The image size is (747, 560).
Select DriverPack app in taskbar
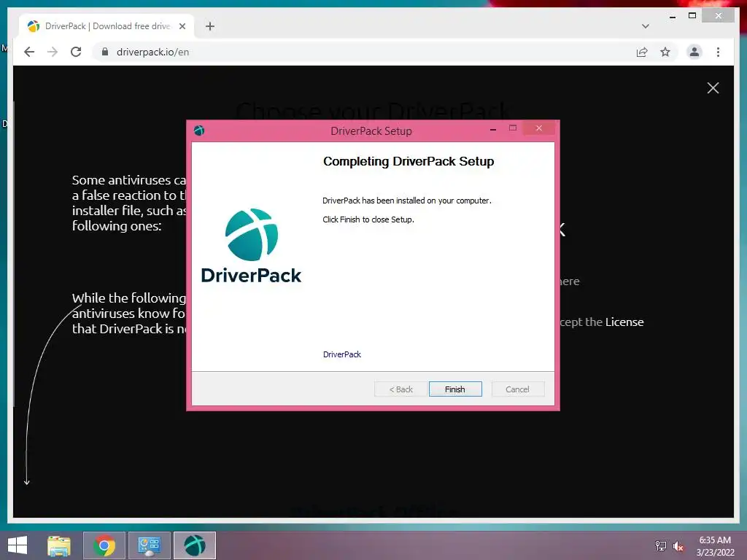[x=194, y=545]
